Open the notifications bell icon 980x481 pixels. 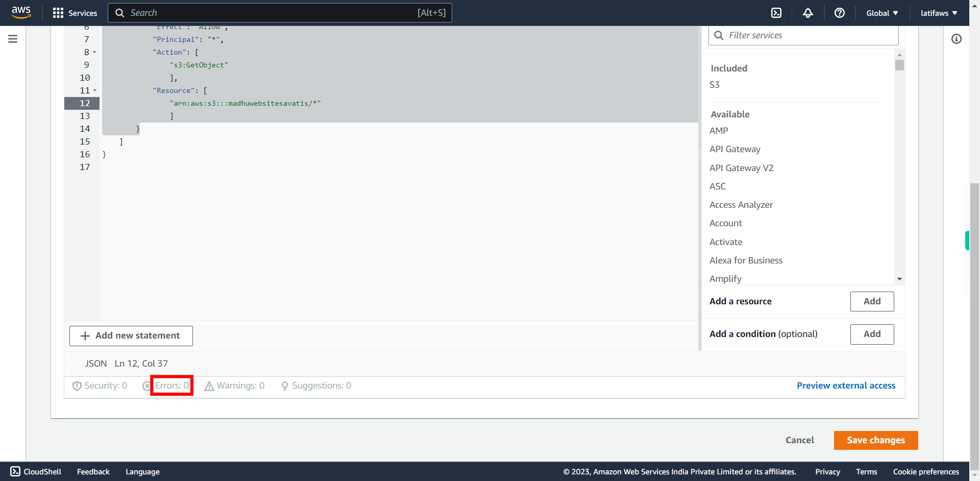click(808, 13)
